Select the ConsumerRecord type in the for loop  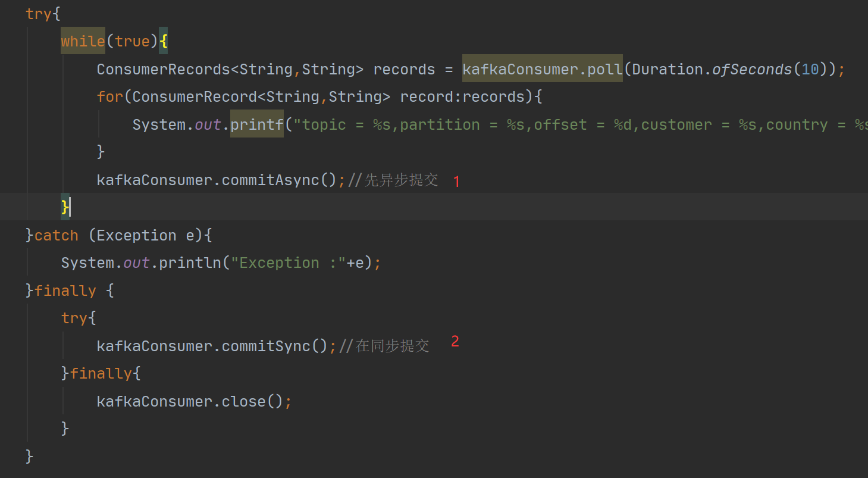coord(195,96)
